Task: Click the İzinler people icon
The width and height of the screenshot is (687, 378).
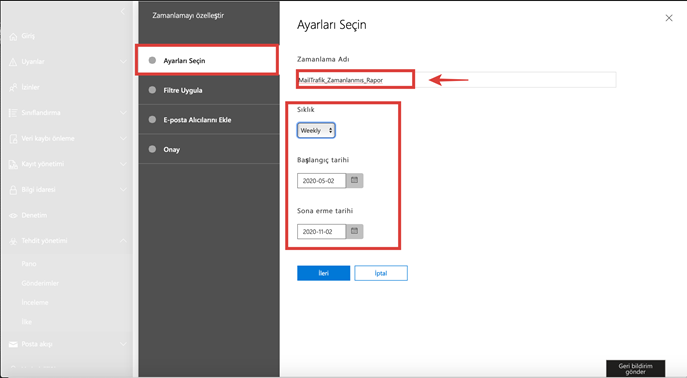Action: (13, 88)
